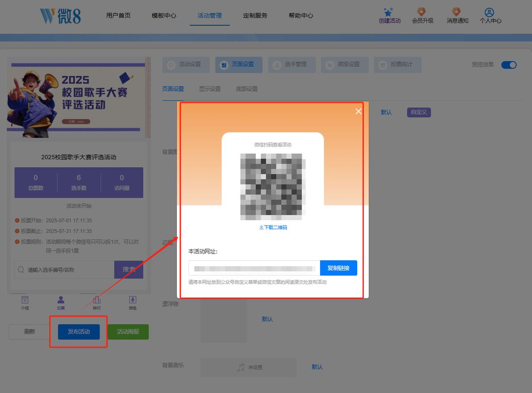This screenshot has width=532, height=393.
Task: Toggle the 预览效果 switch
Action: [509, 65]
